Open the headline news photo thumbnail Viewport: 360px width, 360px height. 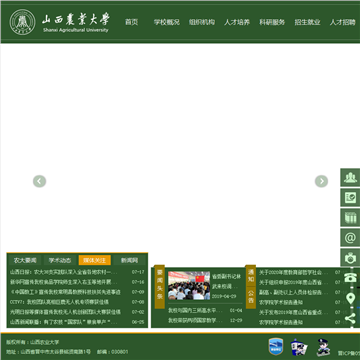click(189, 285)
